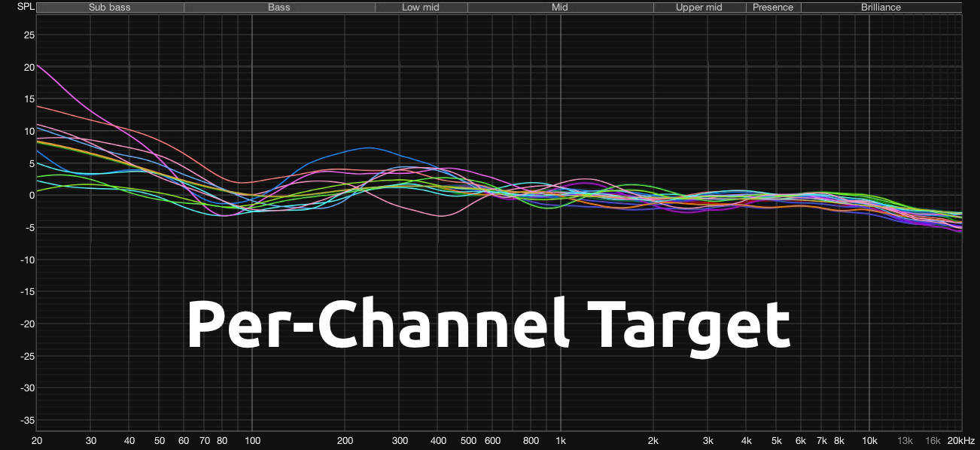This screenshot has width=980, height=450.
Task: Choose the Low mid band header
Action: click(421, 8)
